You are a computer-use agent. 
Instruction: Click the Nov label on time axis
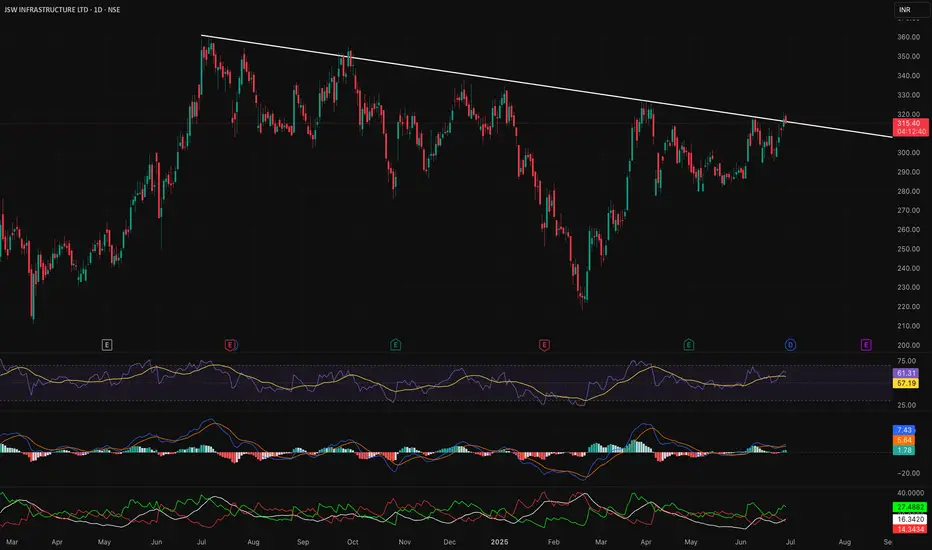(x=405, y=542)
